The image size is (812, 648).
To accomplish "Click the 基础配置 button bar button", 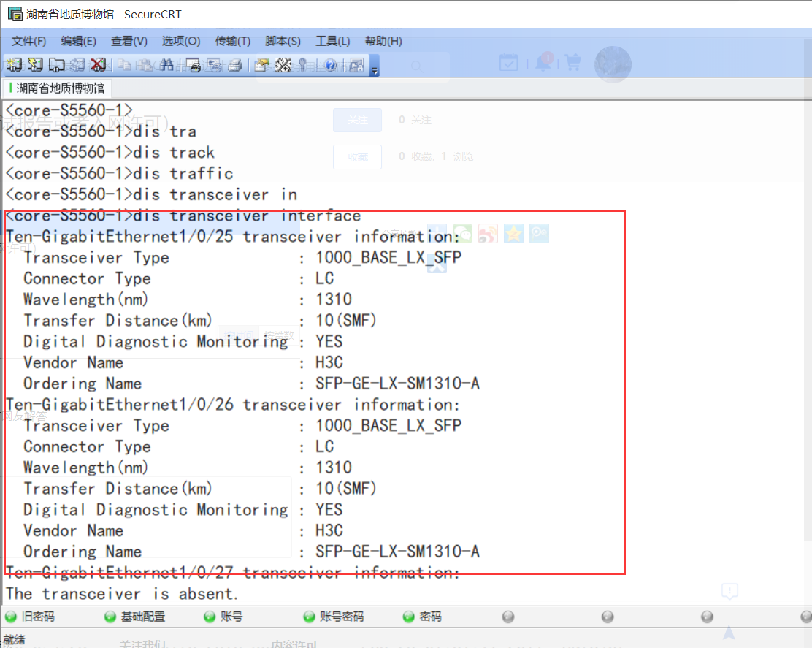I will point(135,617).
